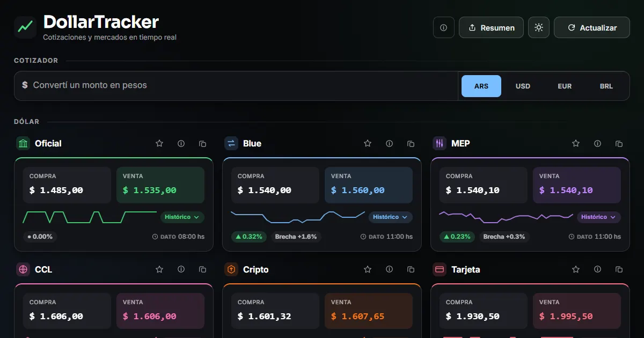
Task: Copy the CCL dollar quote
Action: pos(202,269)
